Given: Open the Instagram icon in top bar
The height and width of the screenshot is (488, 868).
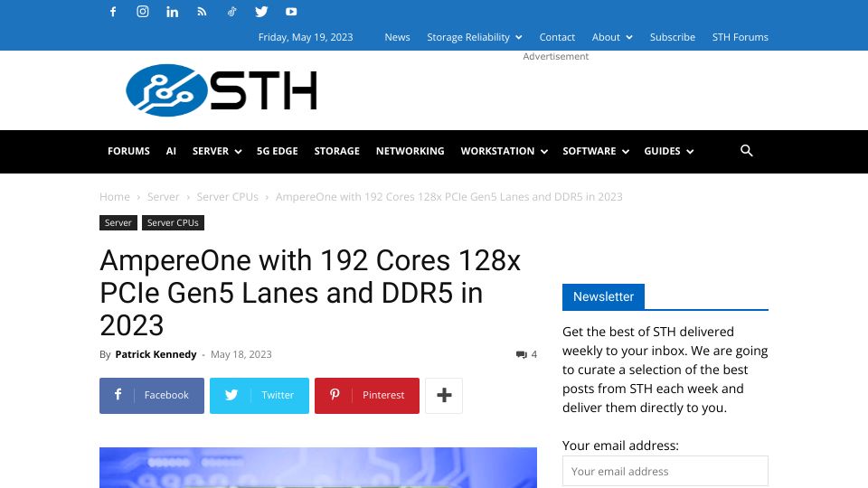Looking at the screenshot, I should pos(143,12).
